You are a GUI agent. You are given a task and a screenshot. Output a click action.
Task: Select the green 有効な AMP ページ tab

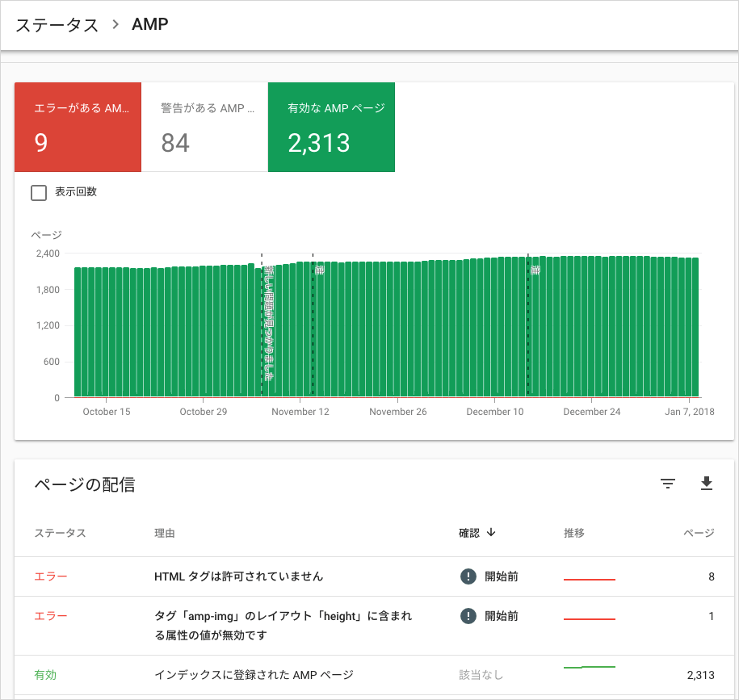click(x=331, y=128)
